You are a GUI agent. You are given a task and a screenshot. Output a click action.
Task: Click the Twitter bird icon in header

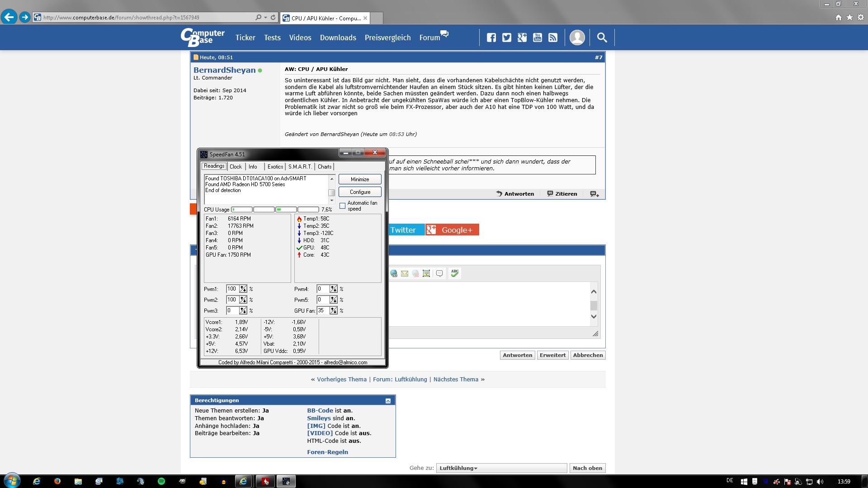pos(507,38)
